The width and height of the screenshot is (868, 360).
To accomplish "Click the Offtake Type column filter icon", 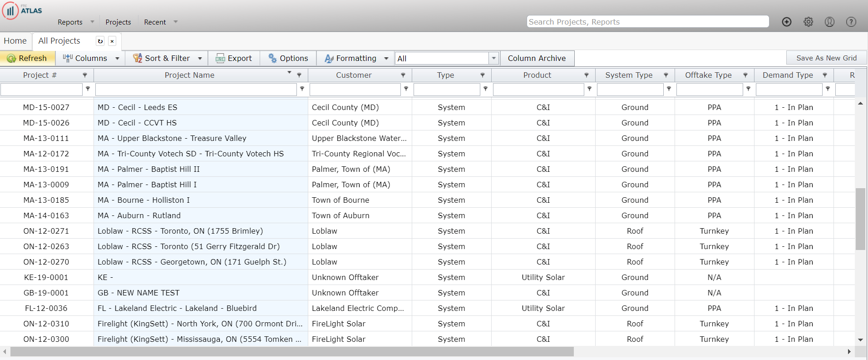I will 745,75.
